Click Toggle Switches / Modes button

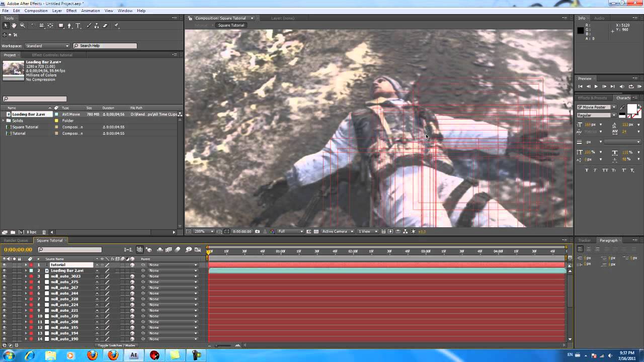coord(116,345)
